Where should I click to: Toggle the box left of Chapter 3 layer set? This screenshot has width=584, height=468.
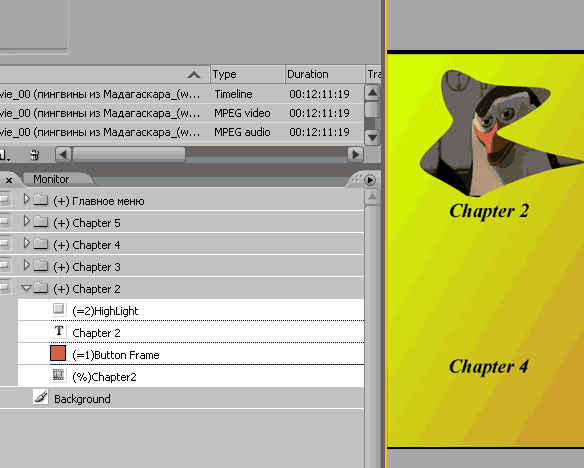tap(4, 266)
